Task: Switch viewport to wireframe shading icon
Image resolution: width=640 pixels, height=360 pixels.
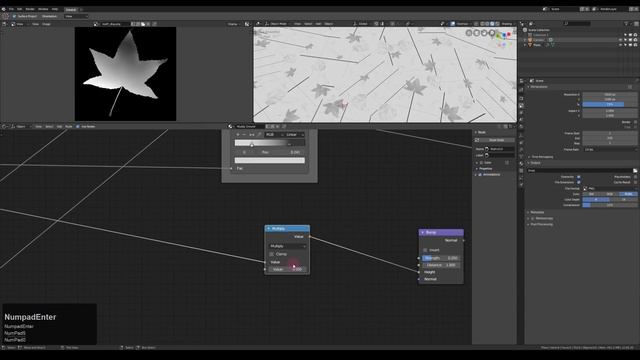Action: click(x=482, y=24)
